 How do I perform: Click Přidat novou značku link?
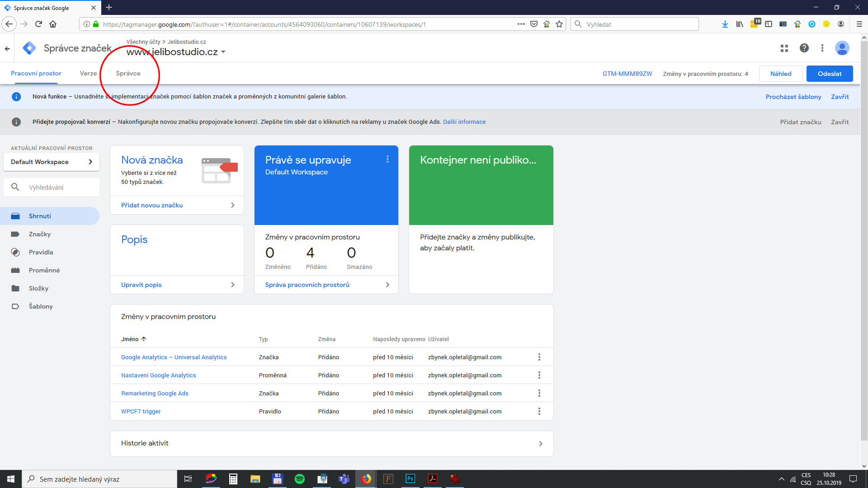(x=152, y=205)
